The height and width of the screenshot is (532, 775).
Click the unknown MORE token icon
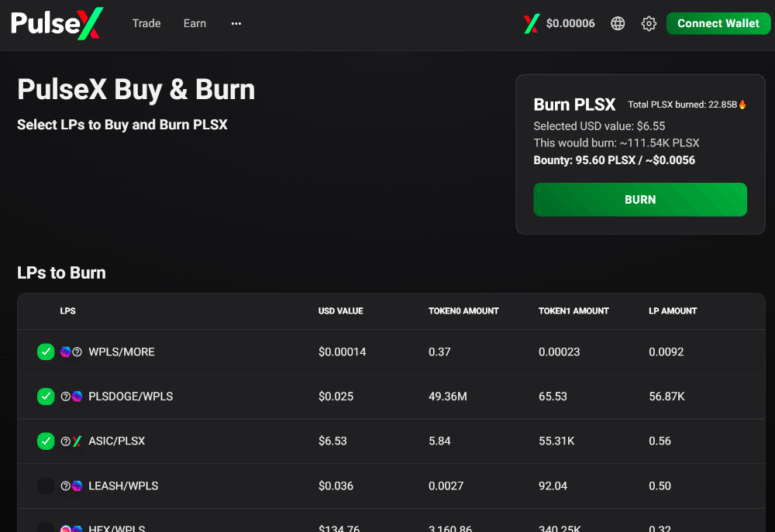(77, 352)
